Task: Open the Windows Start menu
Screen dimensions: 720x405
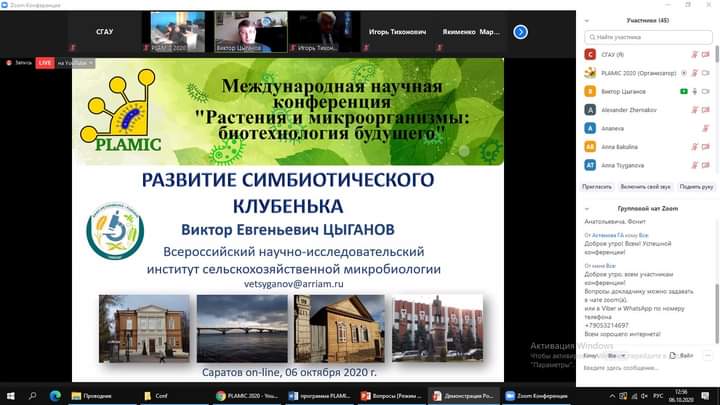Action: [11, 395]
